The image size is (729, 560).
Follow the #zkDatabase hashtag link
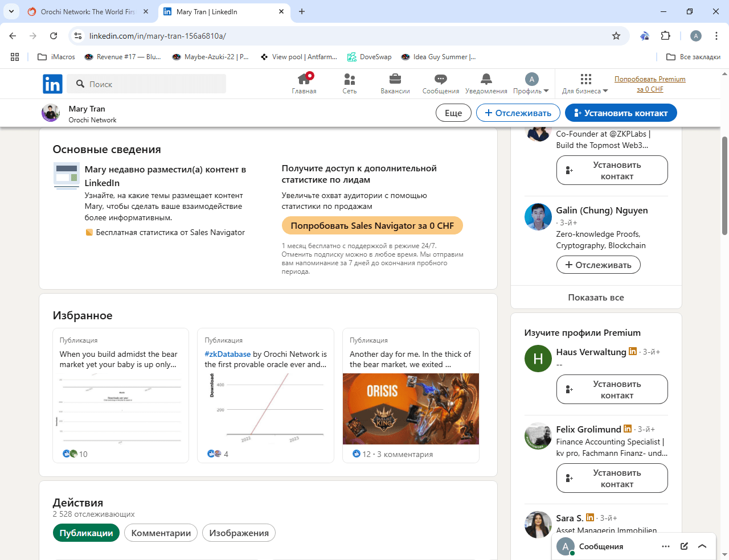point(228,354)
